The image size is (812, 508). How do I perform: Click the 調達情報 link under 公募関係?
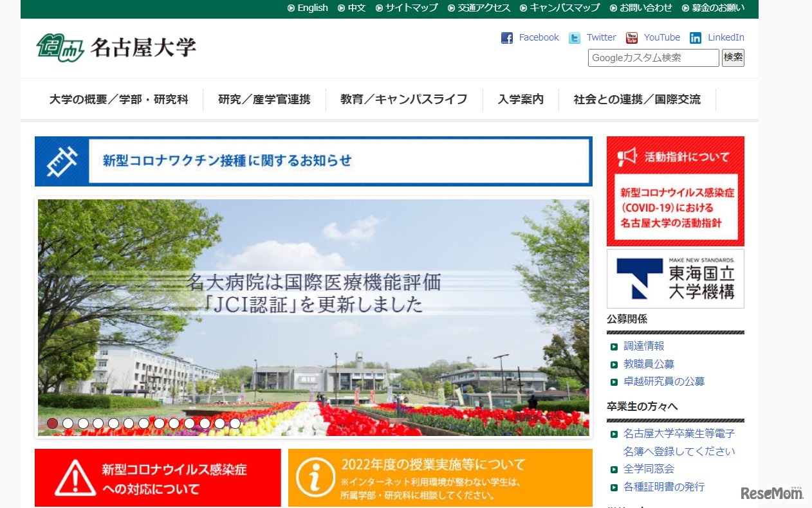(643, 345)
